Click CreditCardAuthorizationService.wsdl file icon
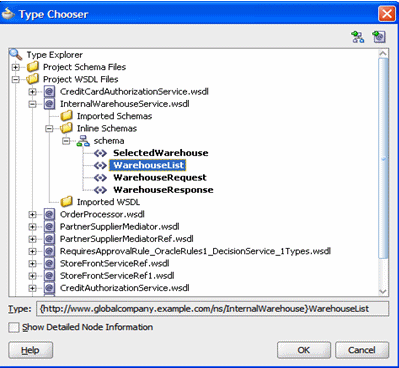 pos(49,91)
